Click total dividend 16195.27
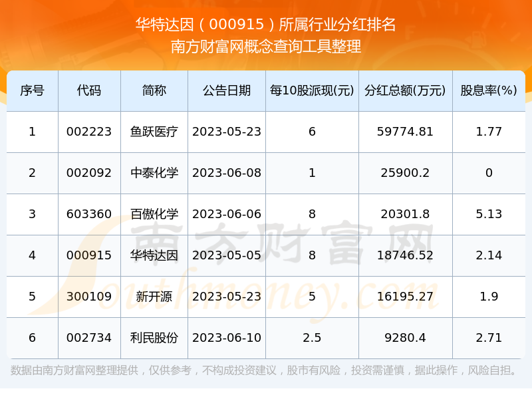Screen dimensions: 532x403 click(405, 297)
